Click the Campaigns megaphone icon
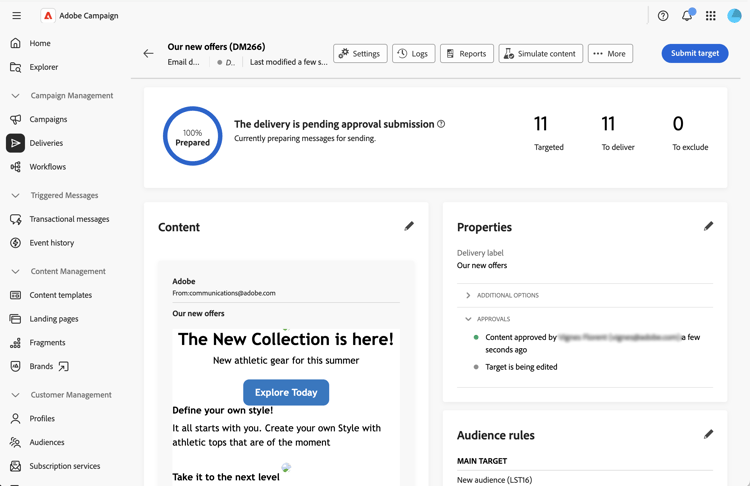750x486 pixels. pyautogui.click(x=15, y=119)
